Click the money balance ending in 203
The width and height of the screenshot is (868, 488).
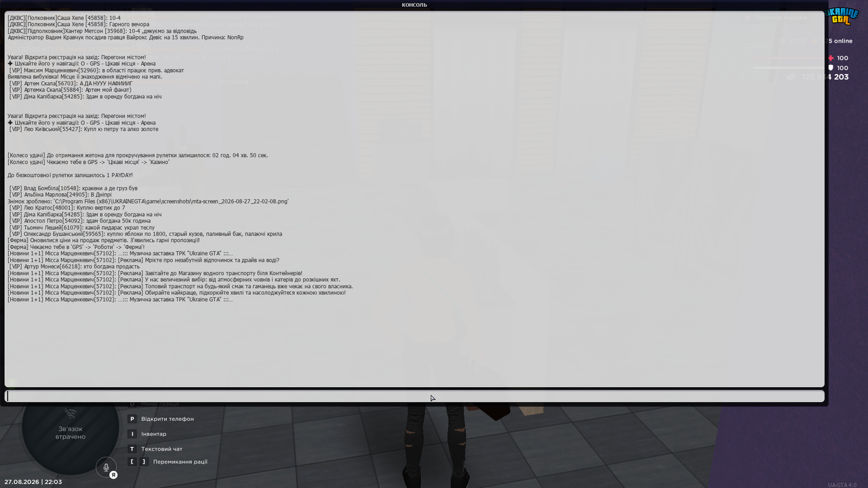[x=825, y=77]
